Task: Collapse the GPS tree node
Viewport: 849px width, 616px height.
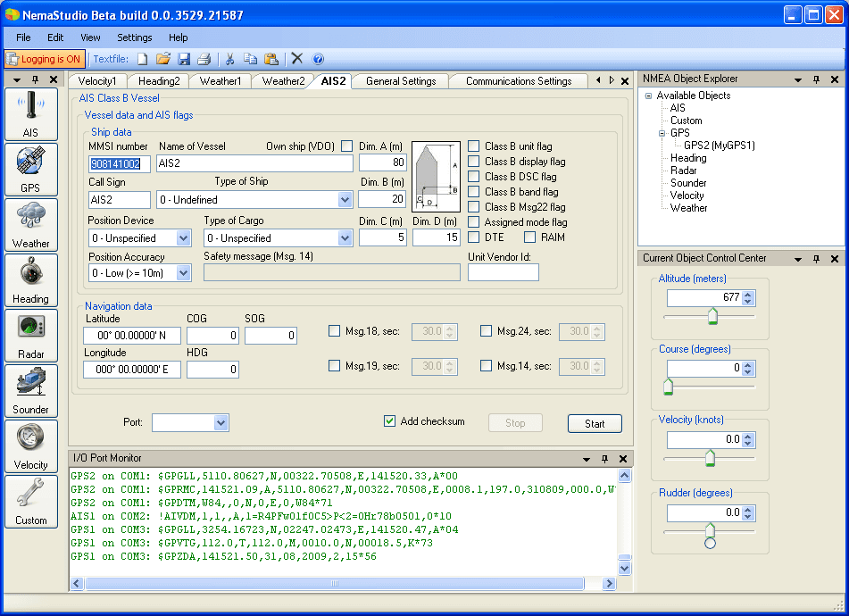Action: pyautogui.click(x=662, y=133)
